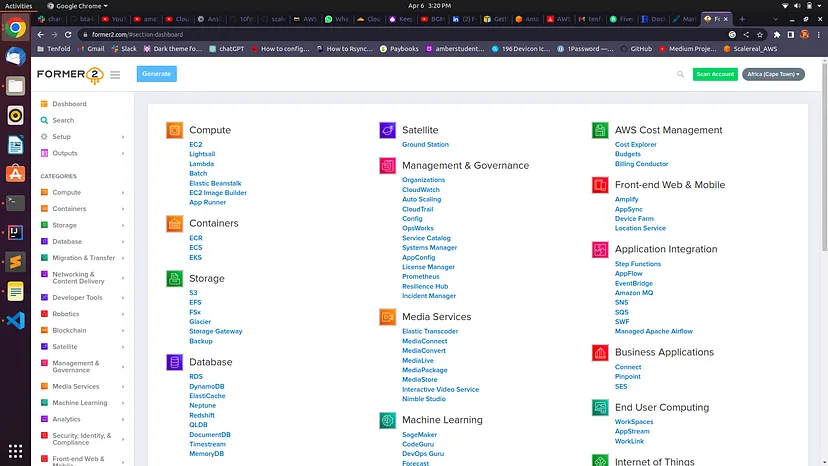Open the WorkSpaces link

(x=634, y=422)
